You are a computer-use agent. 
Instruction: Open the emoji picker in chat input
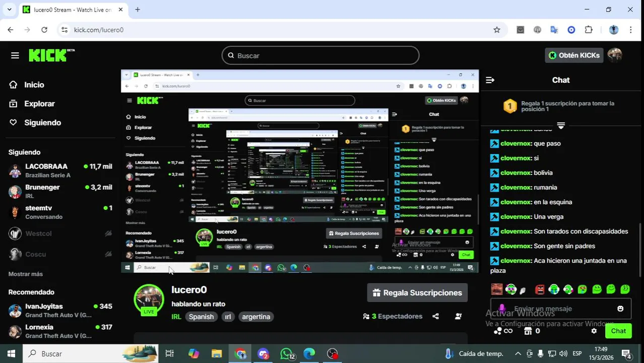pos(620,309)
